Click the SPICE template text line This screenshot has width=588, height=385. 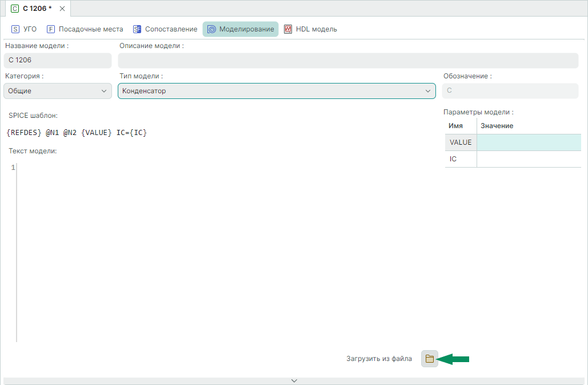click(77, 133)
